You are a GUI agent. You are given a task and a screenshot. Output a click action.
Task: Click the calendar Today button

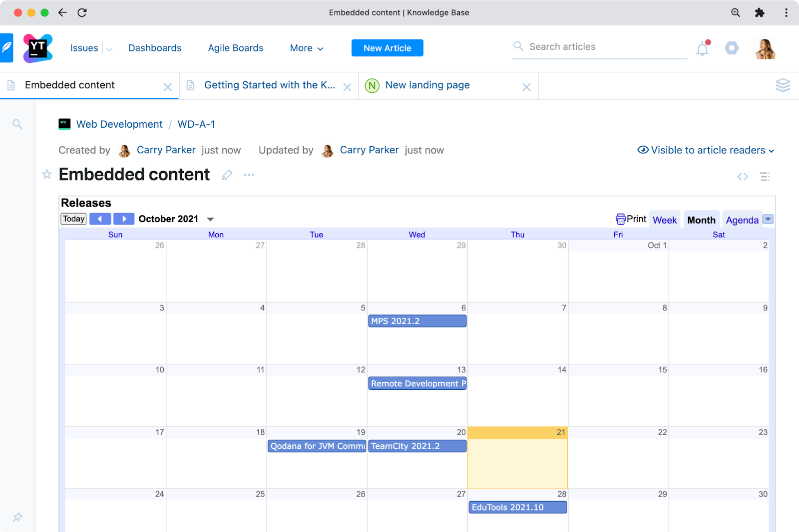pyautogui.click(x=74, y=219)
